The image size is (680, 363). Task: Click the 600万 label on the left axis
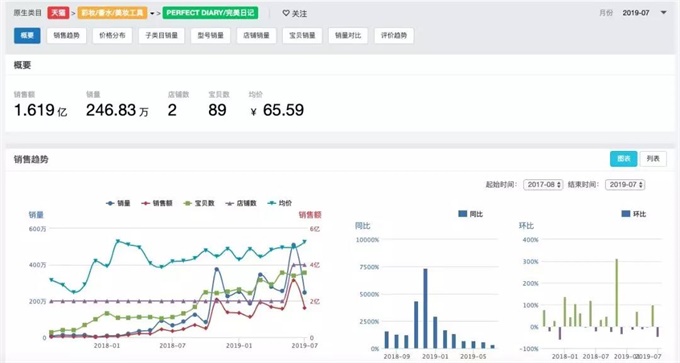point(37,229)
